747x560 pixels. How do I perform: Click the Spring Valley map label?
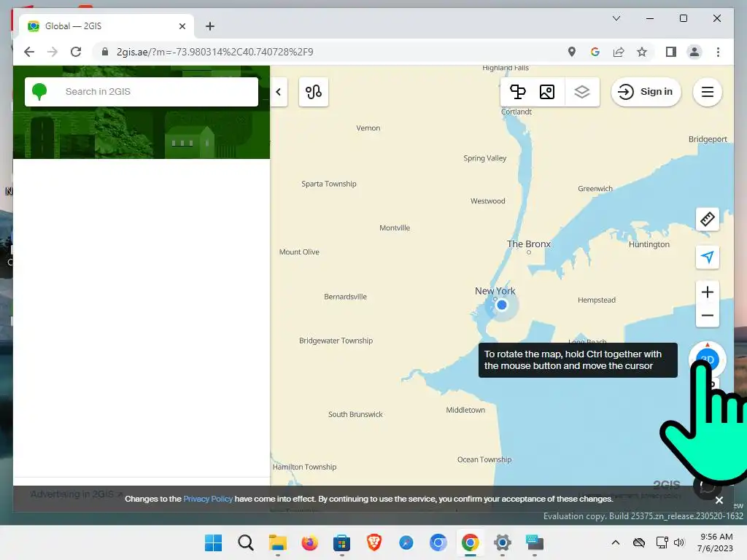pos(484,158)
